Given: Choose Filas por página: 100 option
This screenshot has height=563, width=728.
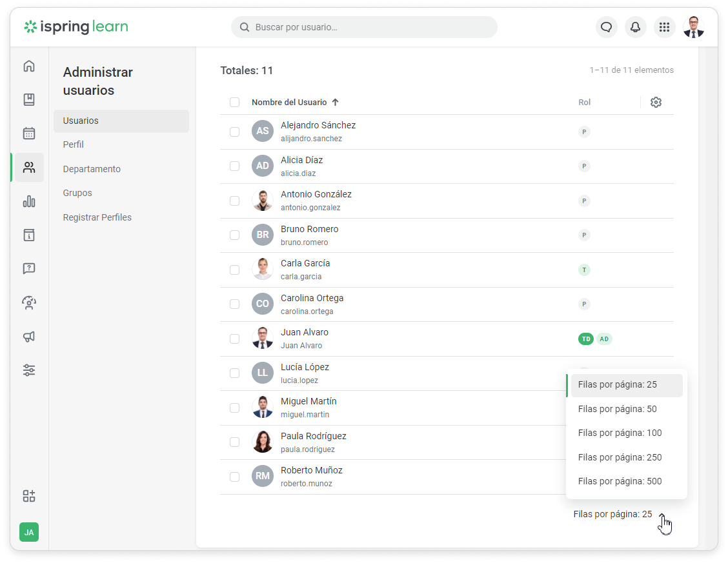Looking at the screenshot, I should [x=620, y=433].
